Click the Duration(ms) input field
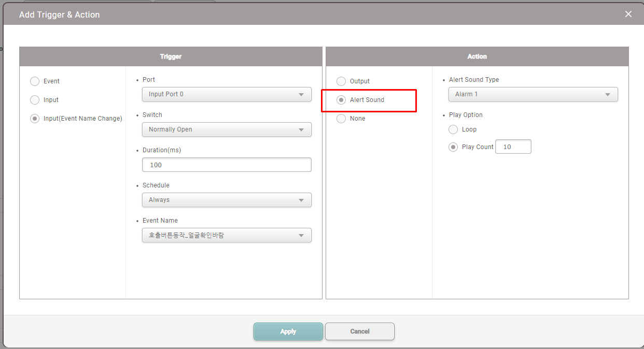This screenshot has width=644, height=349. click(226, 165)
